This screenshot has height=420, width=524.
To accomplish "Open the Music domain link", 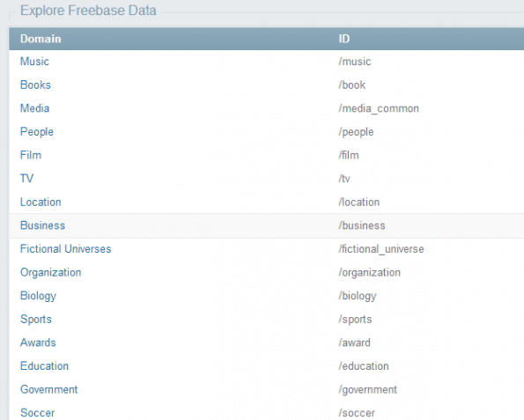I will pos(34,62).
